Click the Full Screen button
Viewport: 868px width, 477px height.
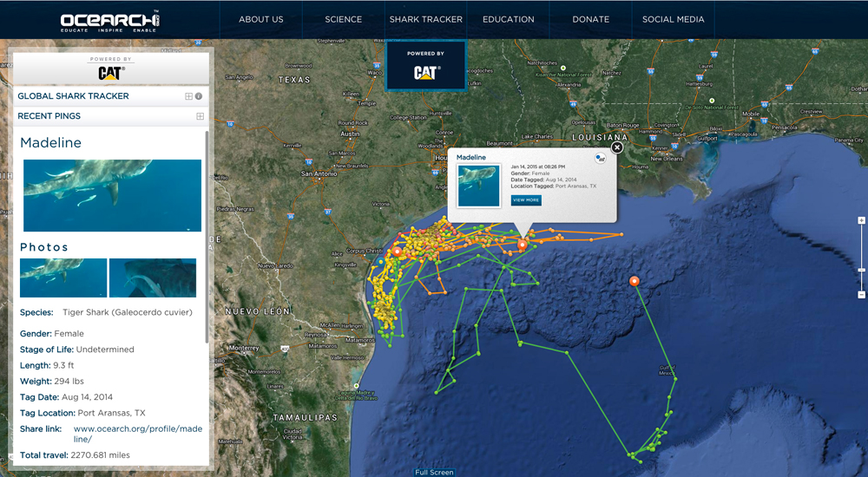(x=435, y=472)
